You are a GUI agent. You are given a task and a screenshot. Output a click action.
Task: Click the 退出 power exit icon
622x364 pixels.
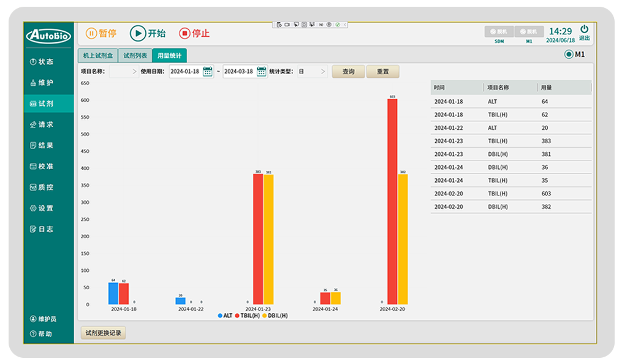point(584,29)
